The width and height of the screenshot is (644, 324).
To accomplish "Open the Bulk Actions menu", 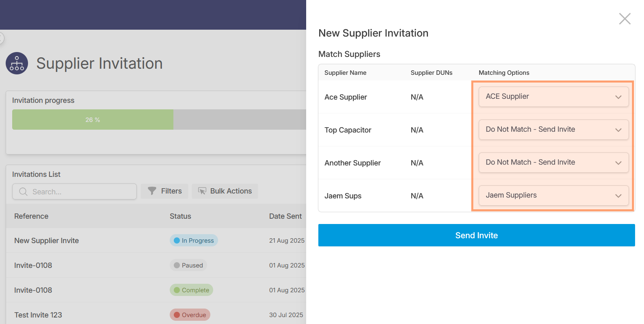I will coord(225,191).
